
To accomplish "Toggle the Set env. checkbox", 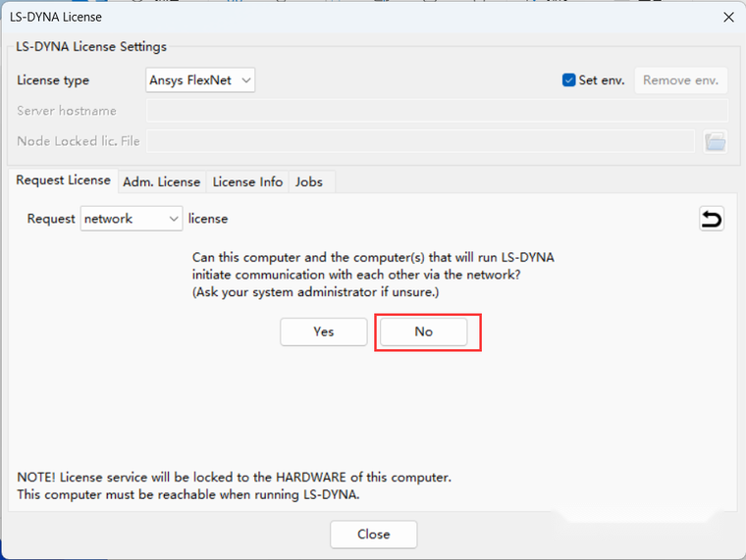I will (568, 79).
